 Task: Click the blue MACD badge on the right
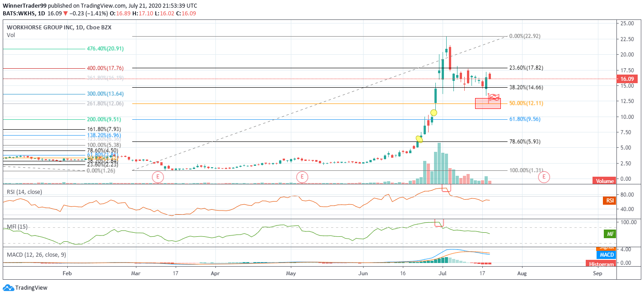607,255
